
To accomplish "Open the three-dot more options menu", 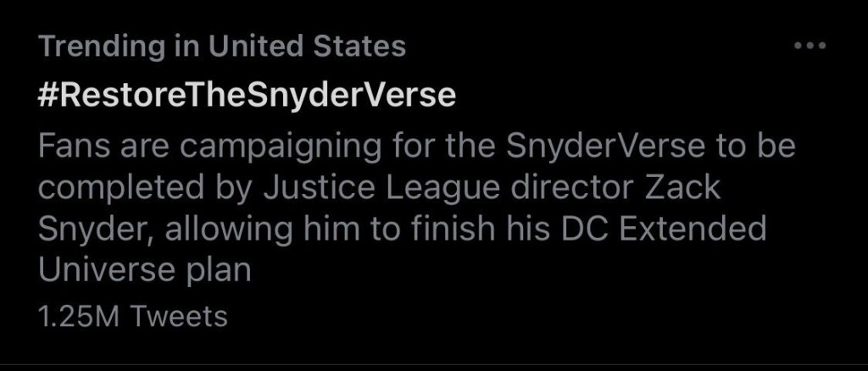I will pos(810,47).
